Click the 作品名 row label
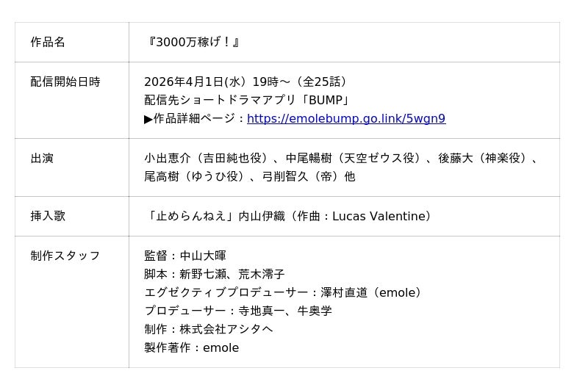 48,42
